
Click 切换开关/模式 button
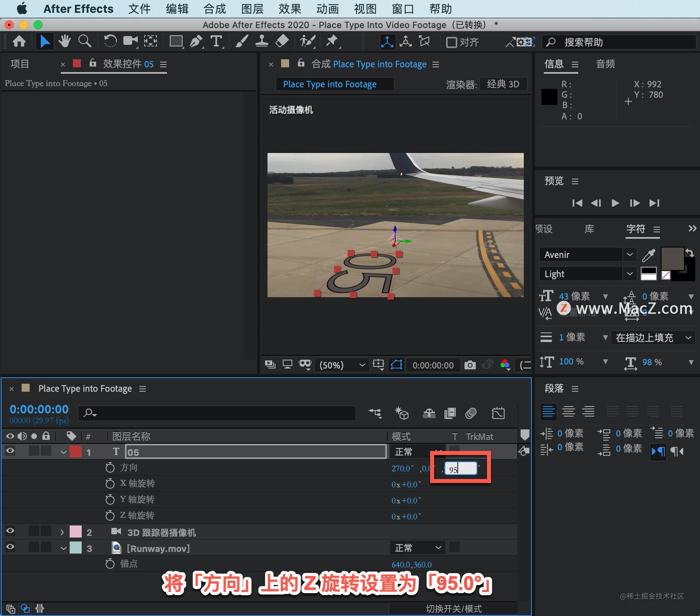coord(453,609)
